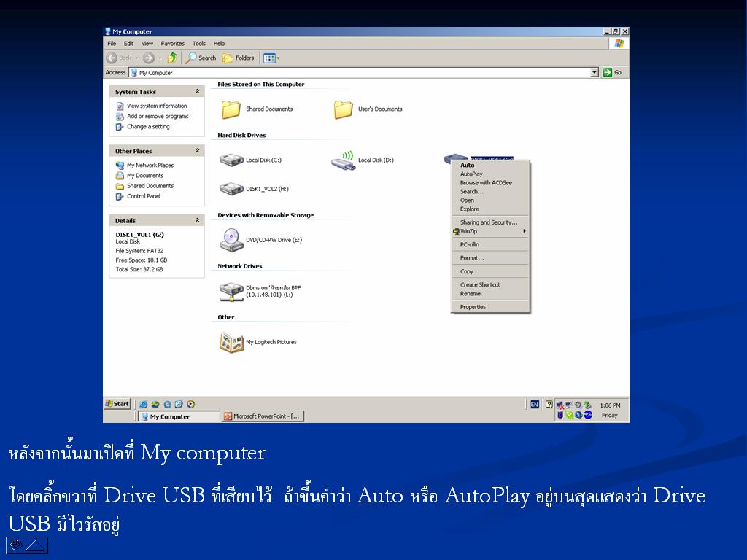The height and width of the screenshot is (560, 747).
Task: Click the Up folder icon
Action: click(172, 58)
